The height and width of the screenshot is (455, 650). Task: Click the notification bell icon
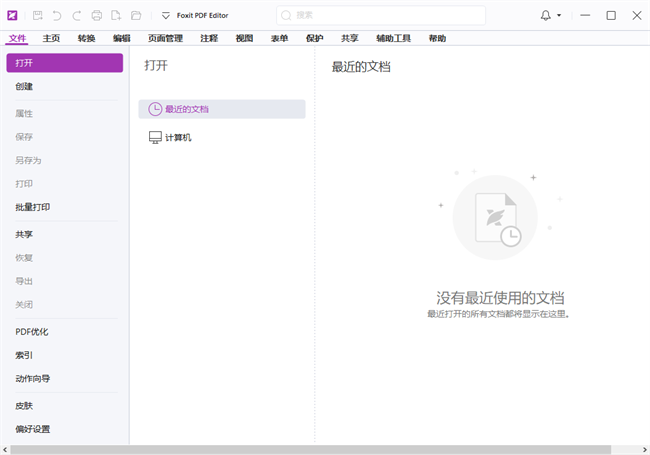pos(545,16)
